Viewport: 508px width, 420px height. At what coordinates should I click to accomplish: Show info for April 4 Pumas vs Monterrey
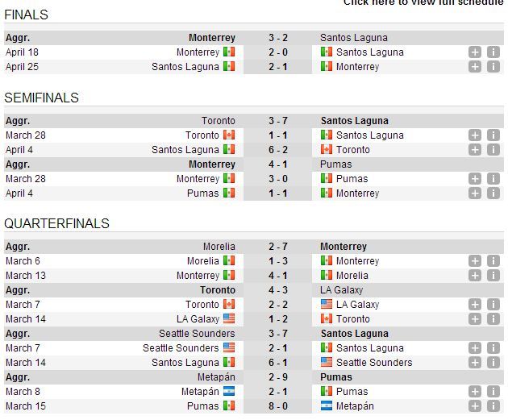click(x=493, y=193)
